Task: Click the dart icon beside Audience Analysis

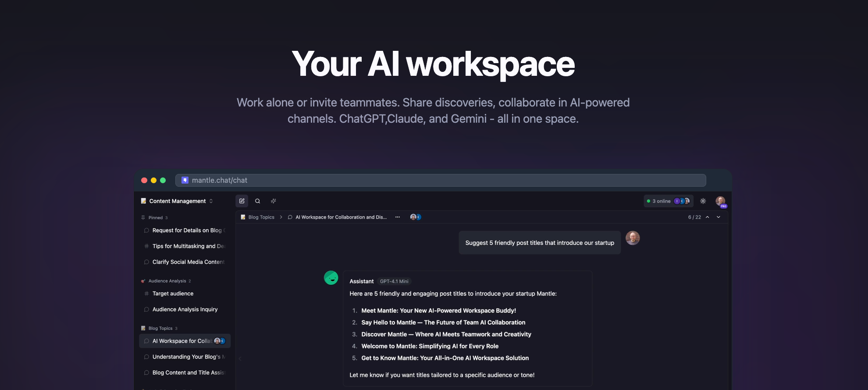Action: (143, 281)
